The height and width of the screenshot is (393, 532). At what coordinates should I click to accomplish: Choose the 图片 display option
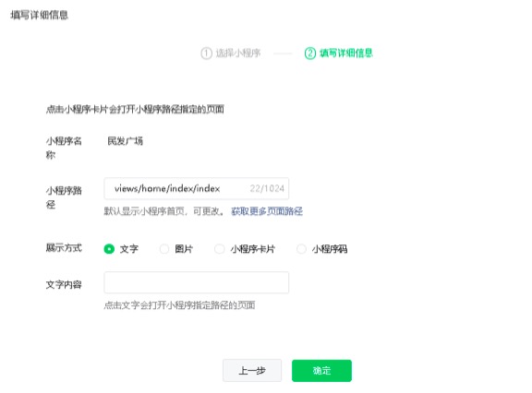point(164,249)
